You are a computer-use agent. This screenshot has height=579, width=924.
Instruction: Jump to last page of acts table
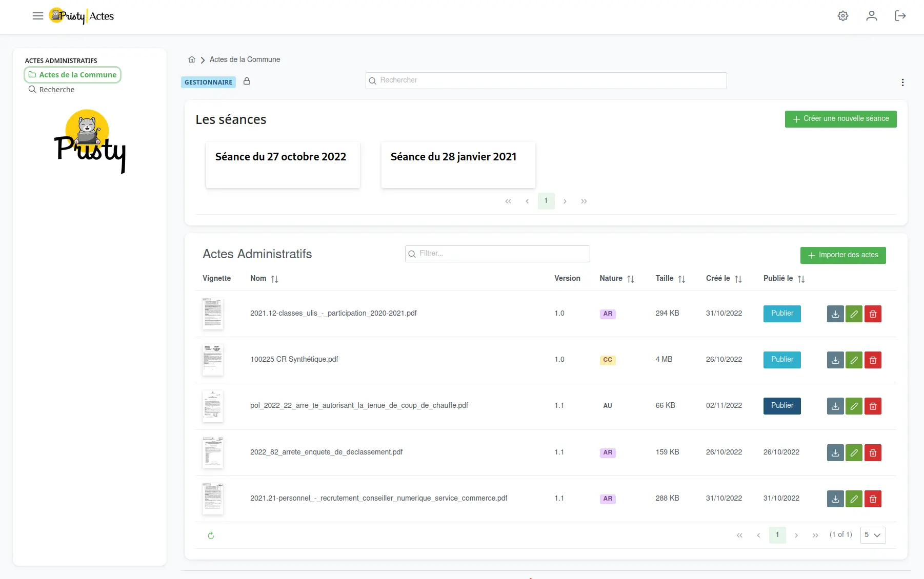pos(815,535)
